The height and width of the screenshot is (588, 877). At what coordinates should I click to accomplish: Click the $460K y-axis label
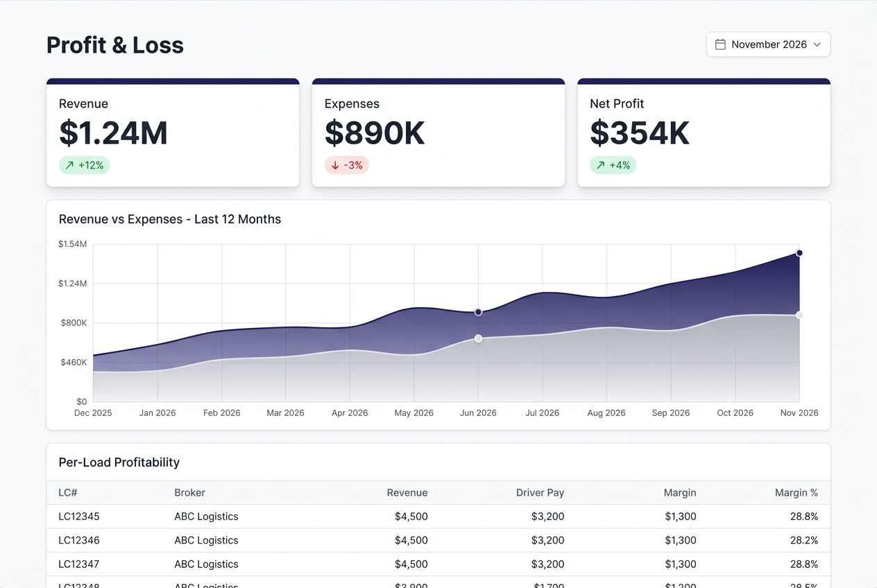pos(73,363)
